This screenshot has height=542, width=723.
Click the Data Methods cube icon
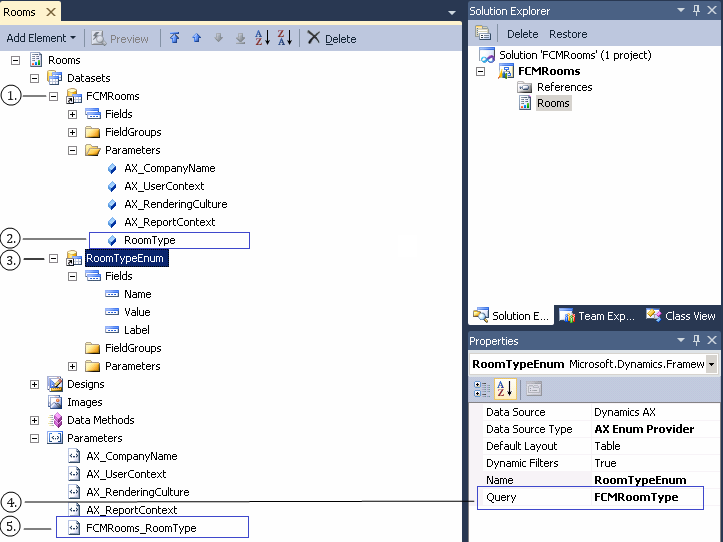(55, 420)
